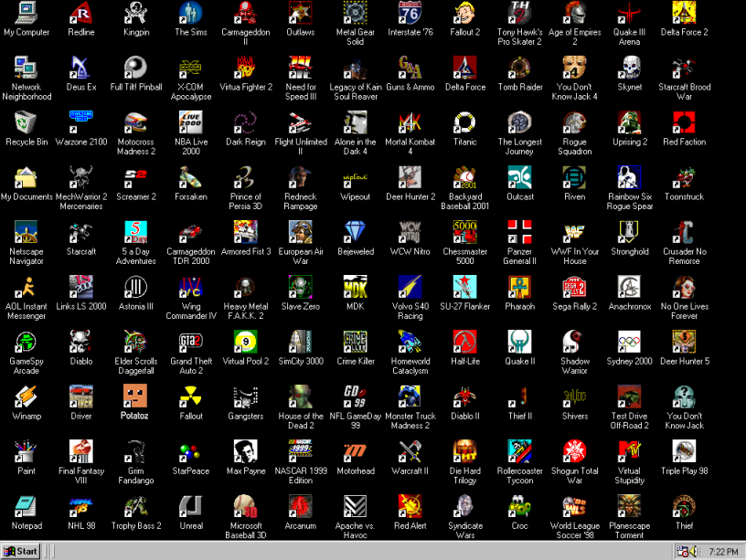Select the Final Fantasy VIII icon
This screenshot has height=560, width=746.
[x=81, y=451]
